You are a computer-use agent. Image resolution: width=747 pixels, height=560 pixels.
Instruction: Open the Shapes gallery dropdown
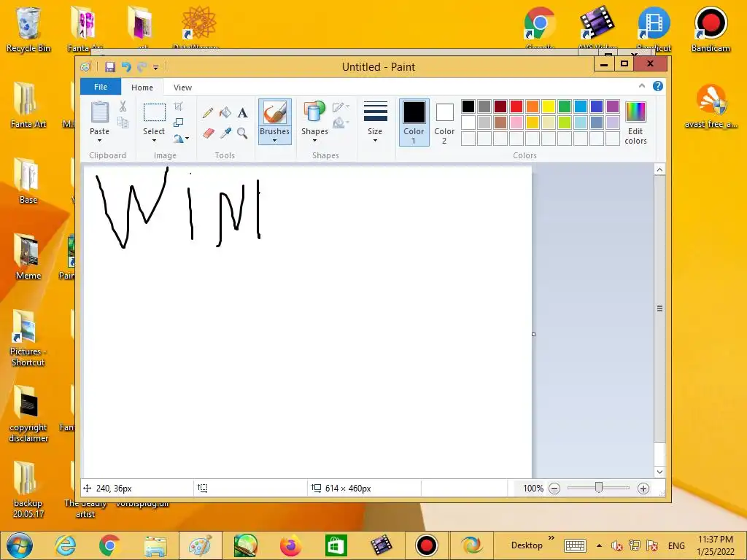point(315,141)
